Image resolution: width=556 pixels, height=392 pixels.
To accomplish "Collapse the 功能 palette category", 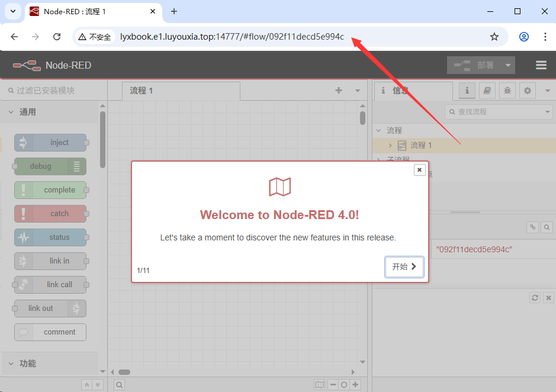I will 50,363.
